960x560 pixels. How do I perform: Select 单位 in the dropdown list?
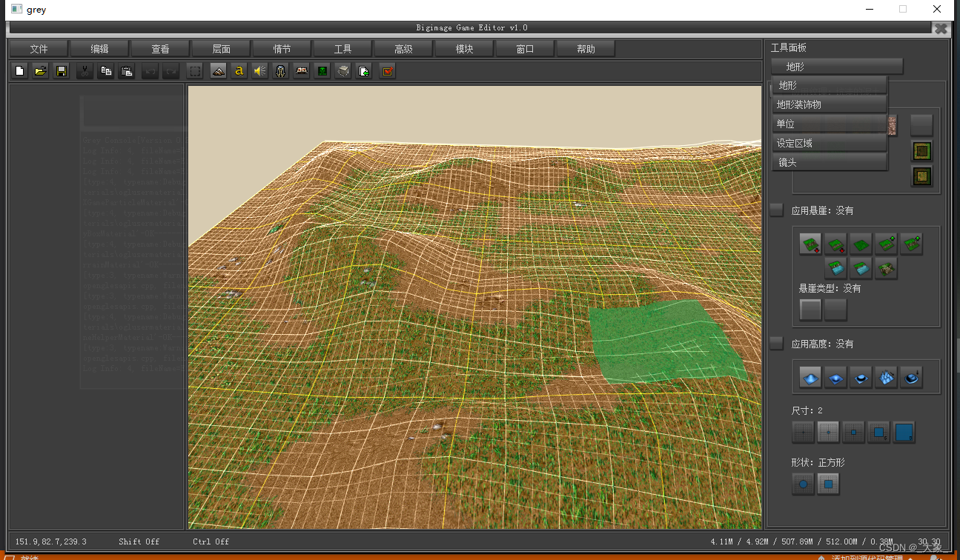click(830, 124)
